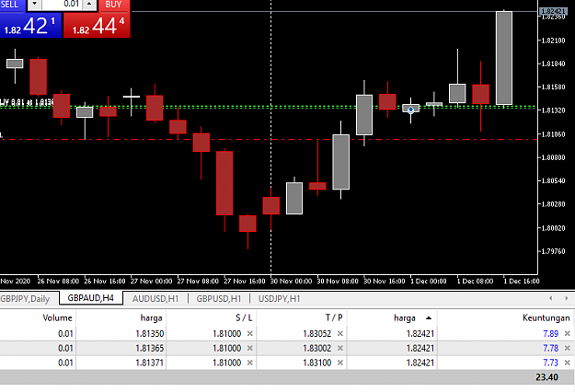This screenshot has height=392, width=575.
Task: Click total profit 23.40
Action: [x=546, y=377]
